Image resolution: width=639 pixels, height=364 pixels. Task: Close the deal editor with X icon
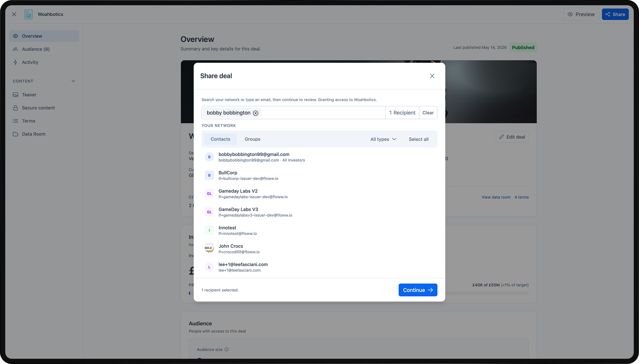click(x=14, y=14)
